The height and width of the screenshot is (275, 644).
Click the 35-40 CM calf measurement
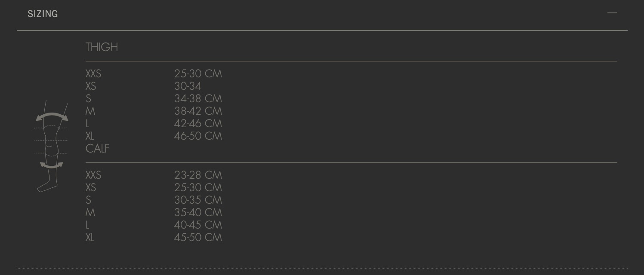198,213
